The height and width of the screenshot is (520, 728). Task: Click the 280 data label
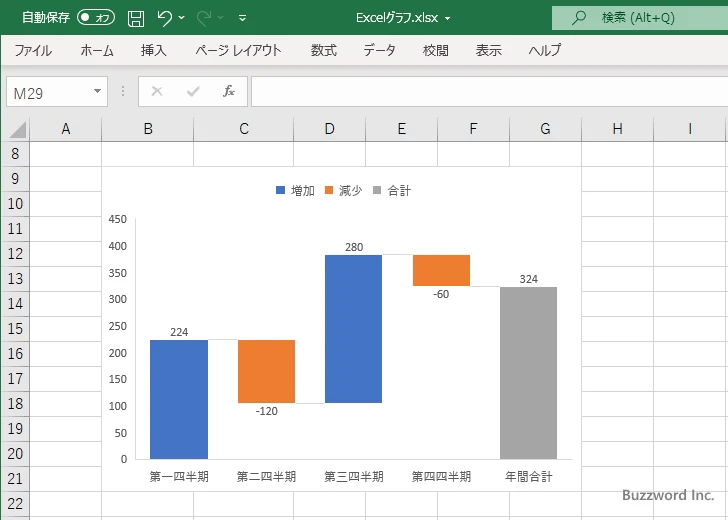pos(354,247)
